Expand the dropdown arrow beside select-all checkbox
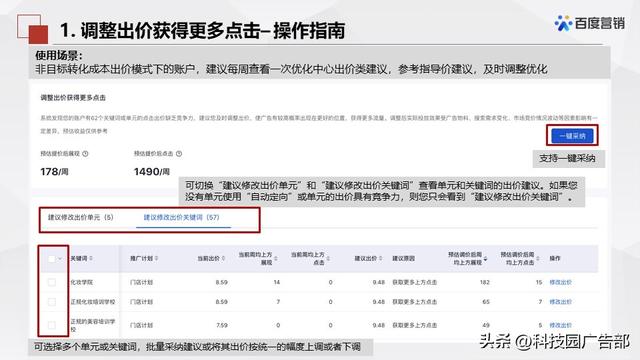This screenshot has height=360, width=640. pos(60,259)
